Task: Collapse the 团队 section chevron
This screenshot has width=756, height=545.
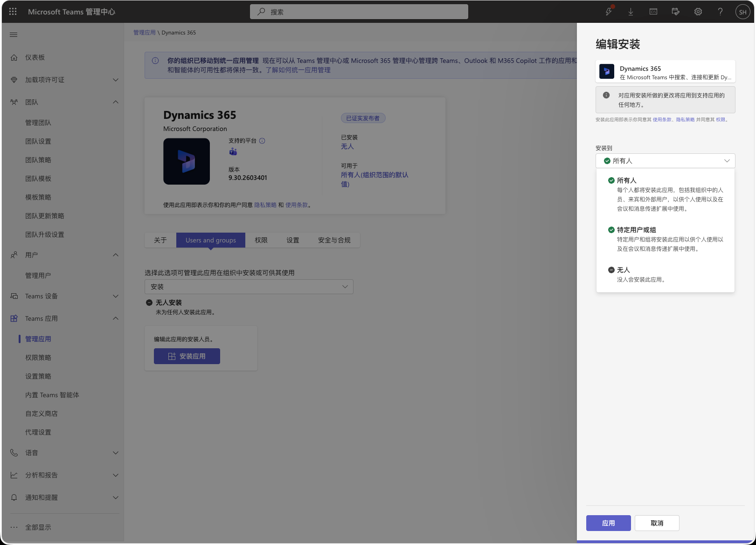Action: click(116, 102)
